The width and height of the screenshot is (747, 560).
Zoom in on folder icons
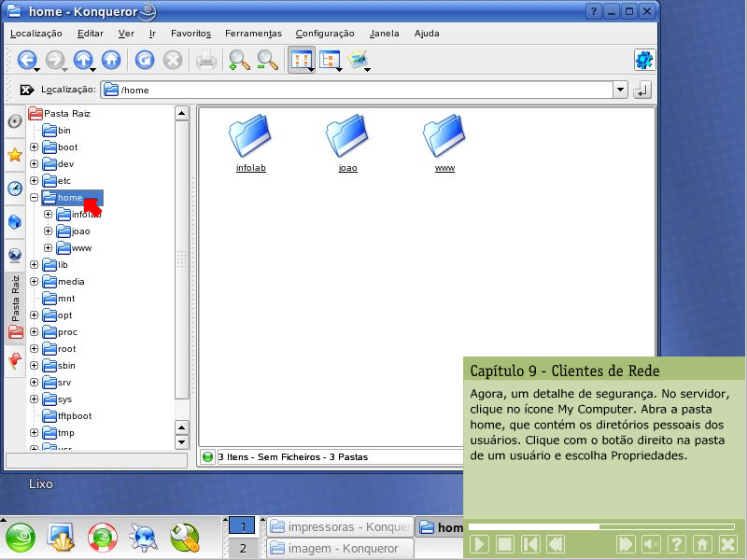(239, 60)
